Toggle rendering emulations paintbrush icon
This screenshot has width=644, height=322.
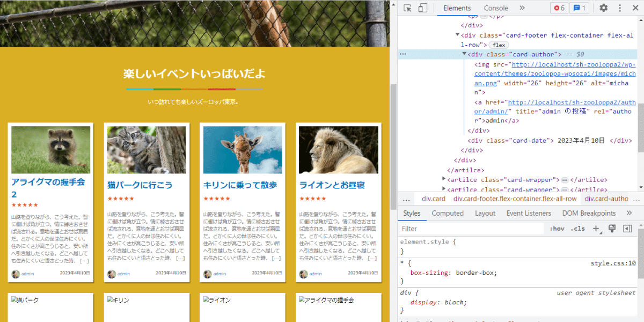pyautogui.click(x=612, y=229)
